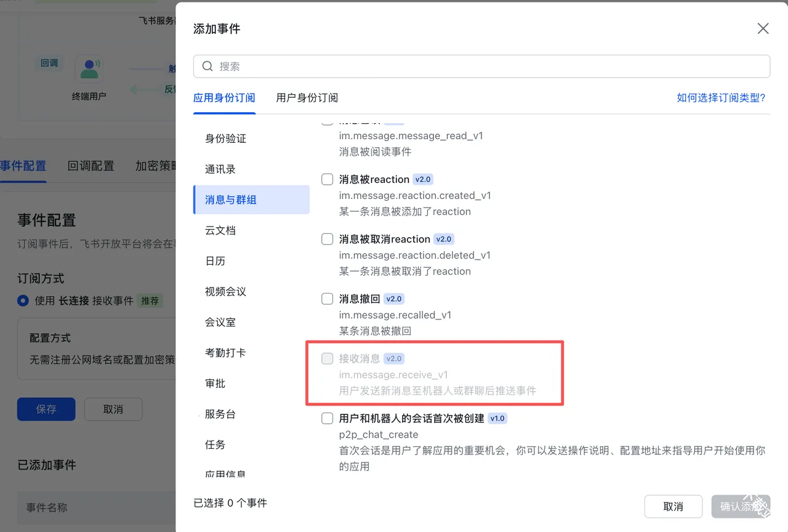Click the 终端用户 user avatar icon
Viewport: 788px width, 532px height.
click(89, 68)
